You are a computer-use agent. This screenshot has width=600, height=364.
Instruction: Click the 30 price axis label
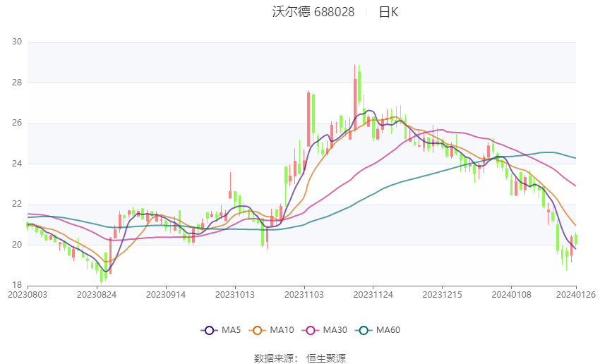(x=17, y=42)
